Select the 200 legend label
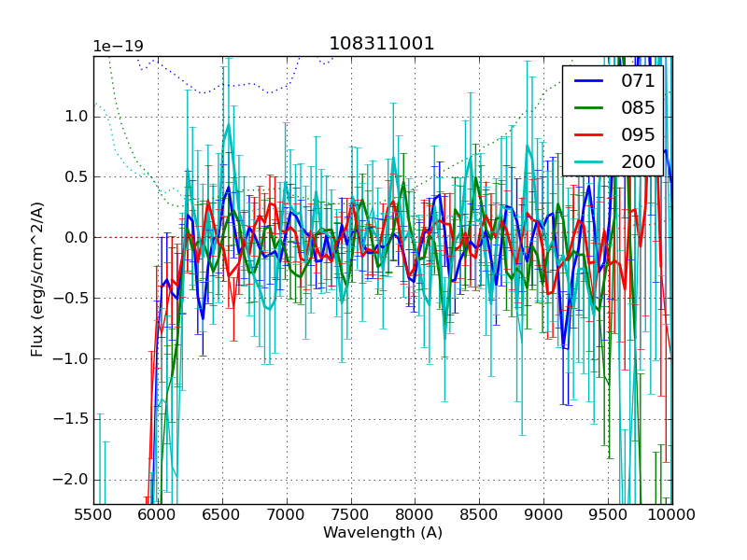This screenshot has width=747, height=560. coord(638,161)
